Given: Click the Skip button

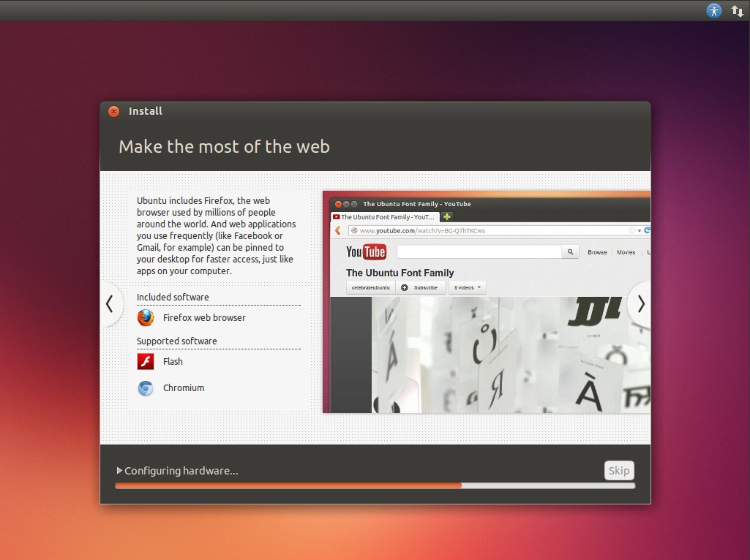Looking at the screenshot, I should point(619,471).
